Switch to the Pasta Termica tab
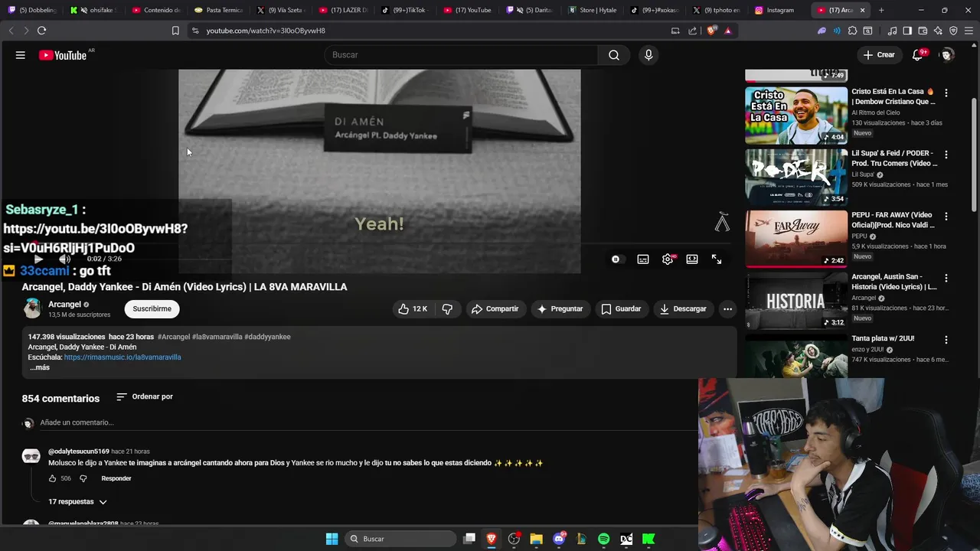The height and width of the screenshot is (551, 980). 219,10
